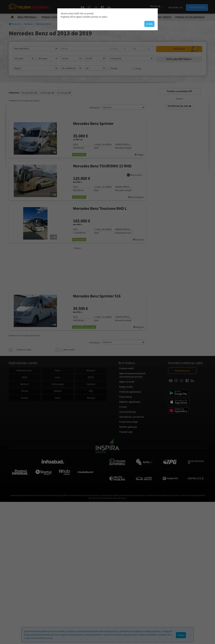Click the 'Kontaktiraj nas' button
Image resolution: width=215 pixels, height=644 pixels.
point(182,371)
